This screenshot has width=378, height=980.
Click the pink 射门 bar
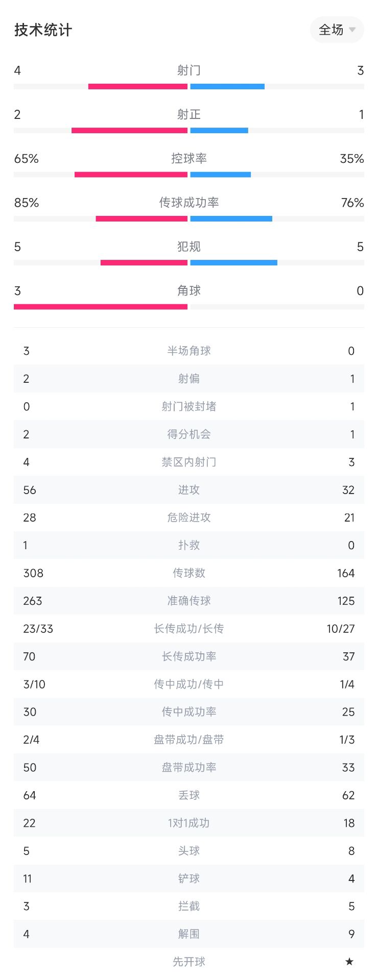click(138, 86)
